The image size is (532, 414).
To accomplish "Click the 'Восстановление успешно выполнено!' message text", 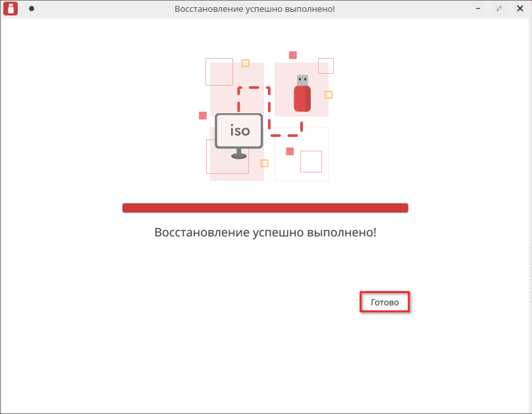I will (x=265, y=232).
